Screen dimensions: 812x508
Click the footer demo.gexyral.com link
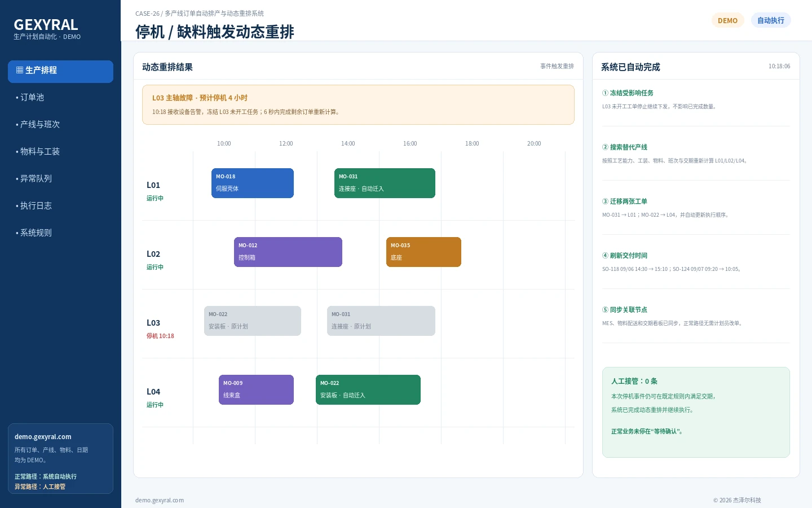(x=160, y=500)
